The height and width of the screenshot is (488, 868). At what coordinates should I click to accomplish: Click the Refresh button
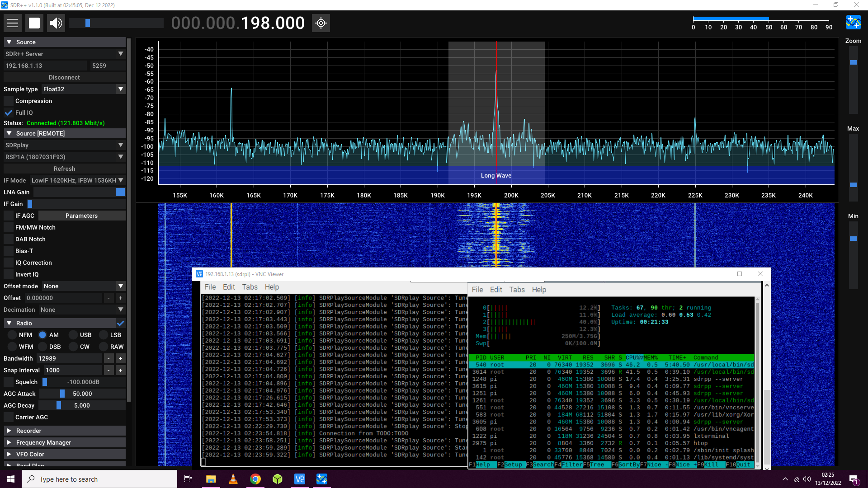point(65,169)
